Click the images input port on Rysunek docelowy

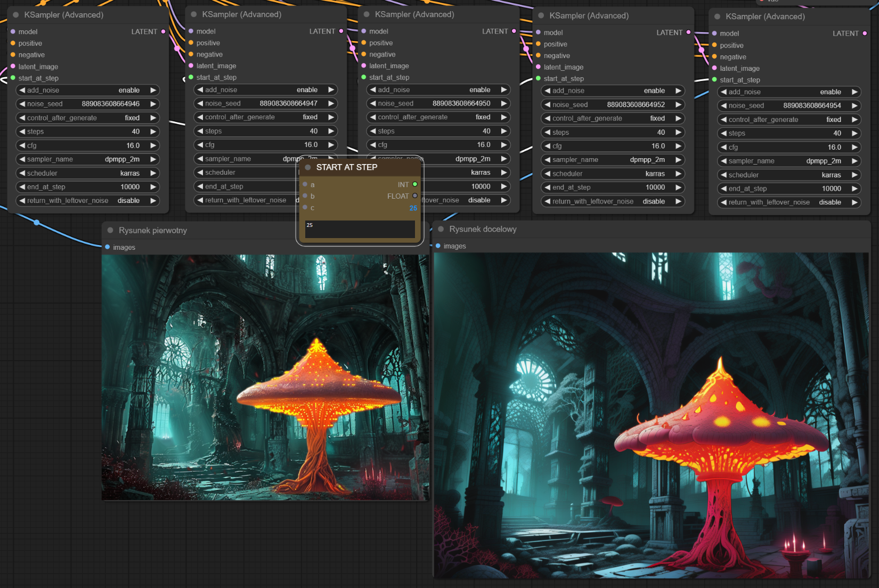point(438,246)
